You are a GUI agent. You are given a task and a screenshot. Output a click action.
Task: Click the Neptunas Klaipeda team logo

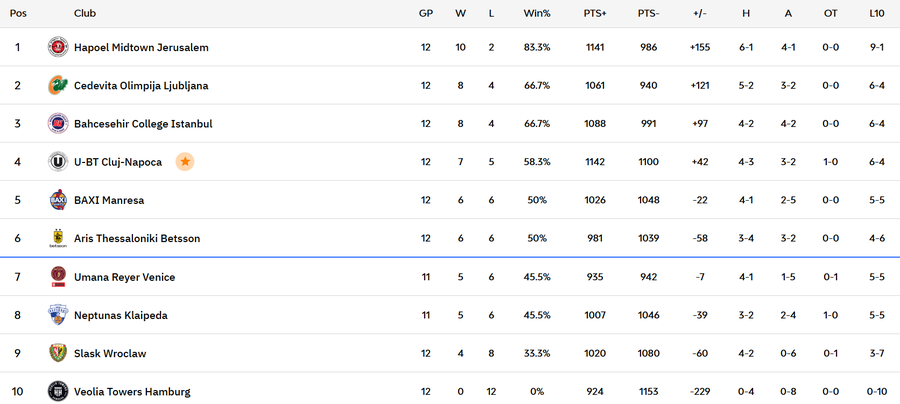click(x=58, y=315)
